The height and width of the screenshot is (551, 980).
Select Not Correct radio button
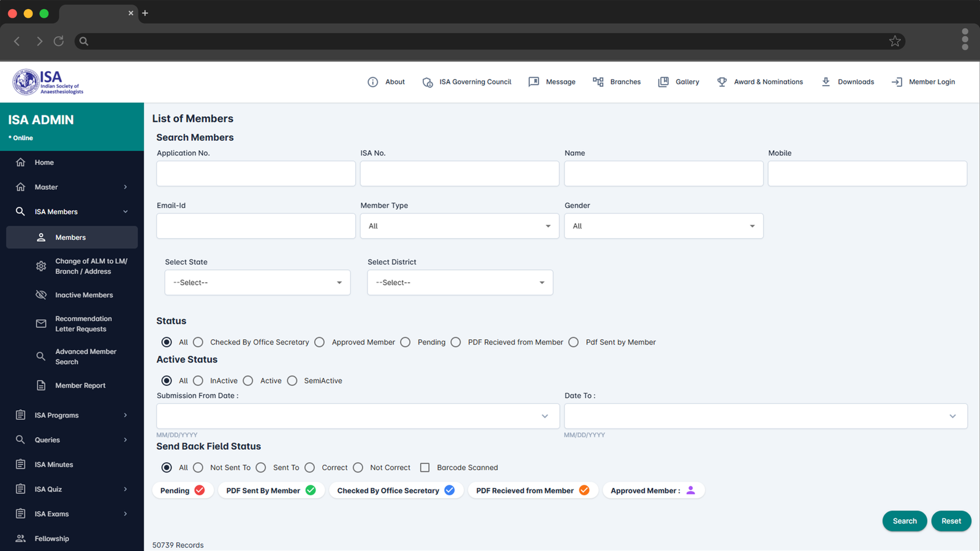358,468
